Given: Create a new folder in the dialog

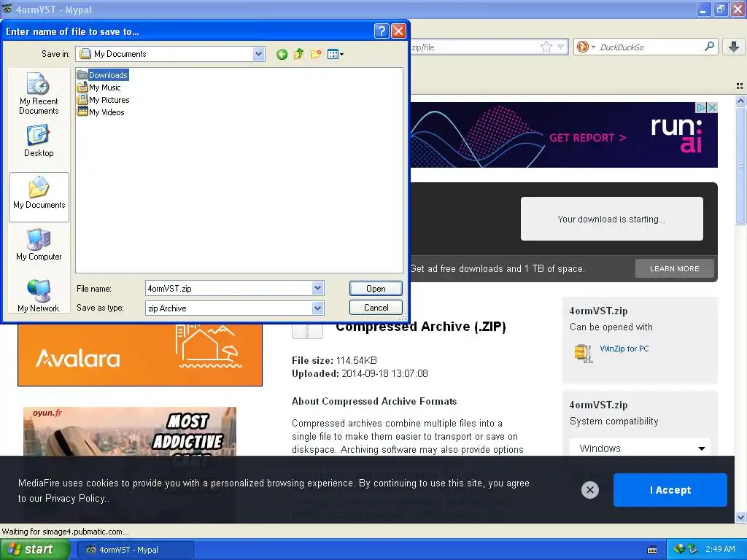Looking at the screenshot, I should (x=315, y=54).
